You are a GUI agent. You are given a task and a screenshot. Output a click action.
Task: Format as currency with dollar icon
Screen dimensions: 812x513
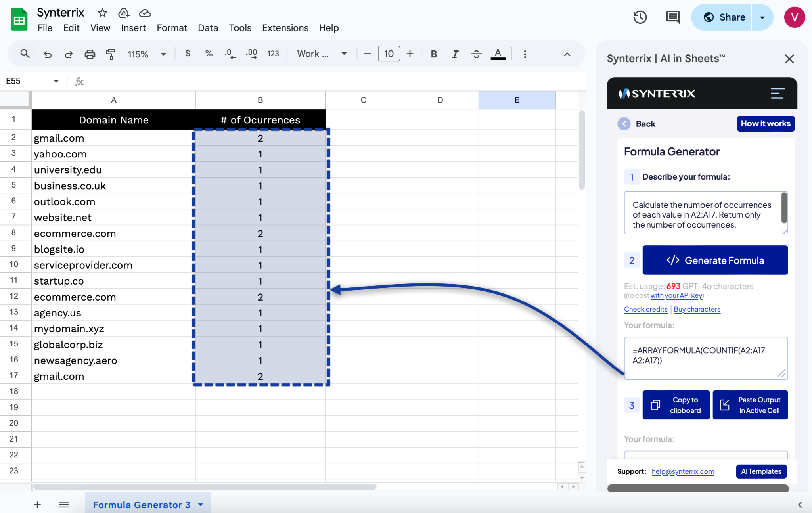[x=188, y=54]
